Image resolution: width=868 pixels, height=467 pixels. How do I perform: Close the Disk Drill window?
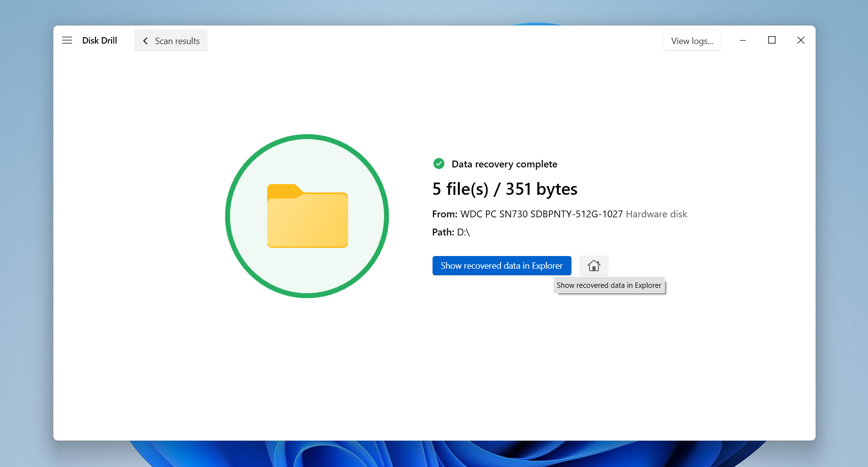pos(801,41)
